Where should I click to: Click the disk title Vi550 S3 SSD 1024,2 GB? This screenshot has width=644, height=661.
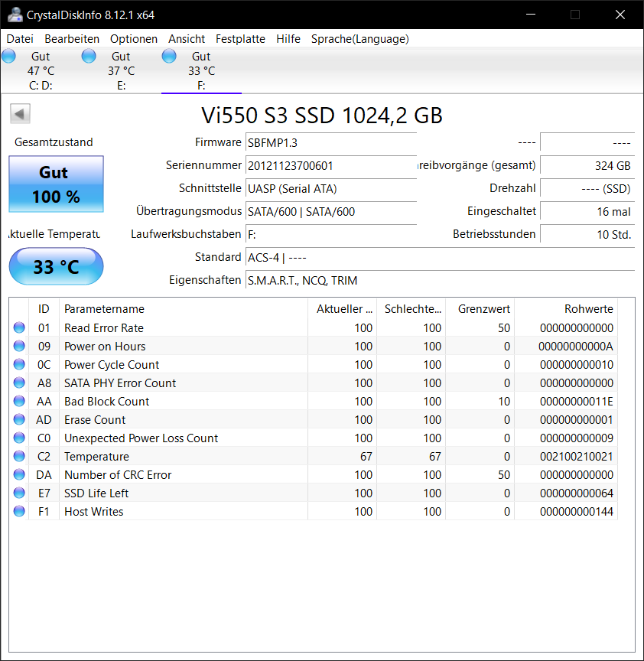coord(322,115)
